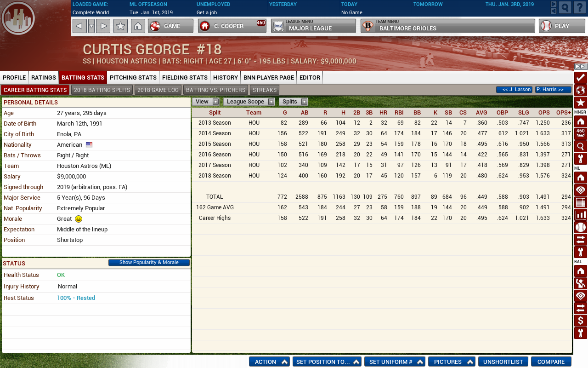
Task: Open the League Scope dropdown
Action: click(x=249, y=102)
